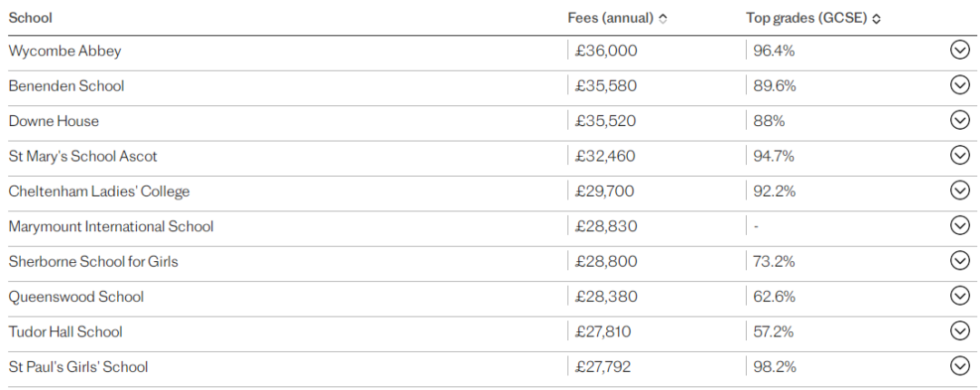Show details for Cheltenham Ladies' College
This screenshot has height=390, width=980.
click(959, 190)
